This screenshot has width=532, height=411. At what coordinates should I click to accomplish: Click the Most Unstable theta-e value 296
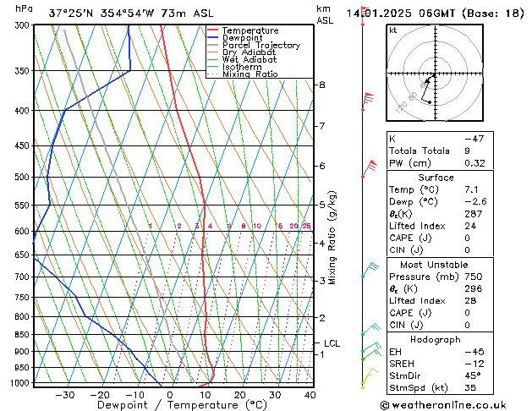pyautogui.click(x=474, y=289)
